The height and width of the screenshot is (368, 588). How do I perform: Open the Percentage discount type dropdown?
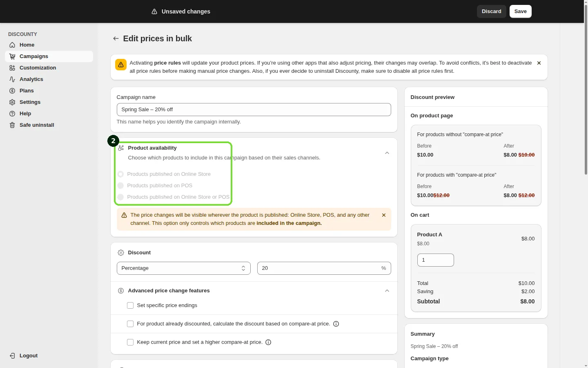click(x=184, y=268)
